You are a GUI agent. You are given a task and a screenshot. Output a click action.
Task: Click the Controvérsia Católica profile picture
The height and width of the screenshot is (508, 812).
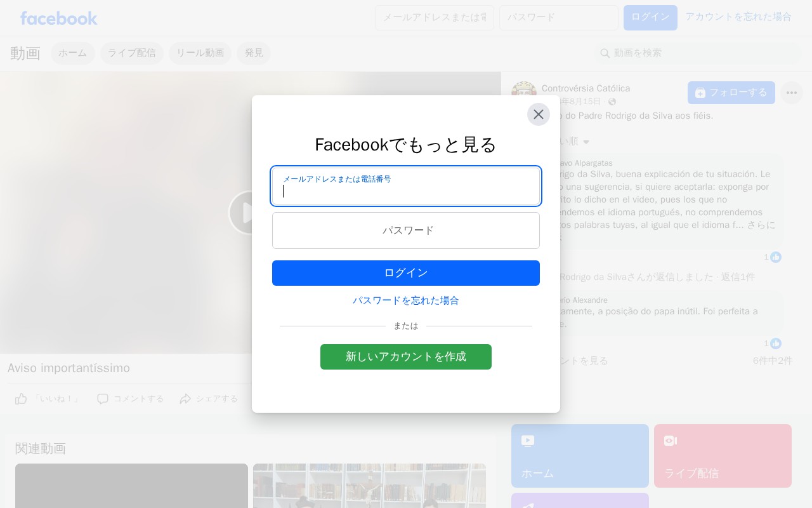(524, 93)
